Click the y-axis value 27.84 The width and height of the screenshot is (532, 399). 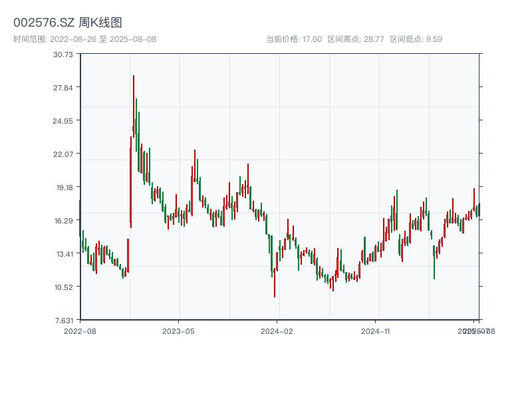click(x=63, y=88)
